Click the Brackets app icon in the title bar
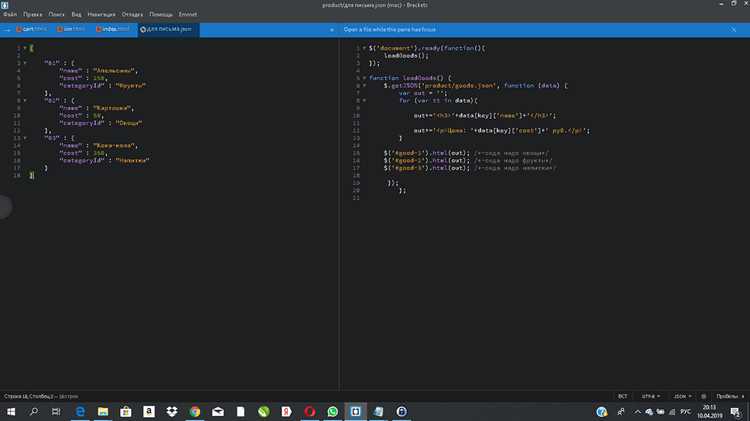The image size is (750, 421). tap(4, 5)
